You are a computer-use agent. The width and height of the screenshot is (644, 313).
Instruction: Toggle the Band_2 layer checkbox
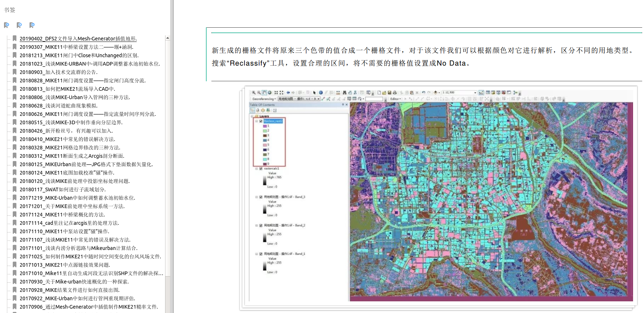point(261,226)
